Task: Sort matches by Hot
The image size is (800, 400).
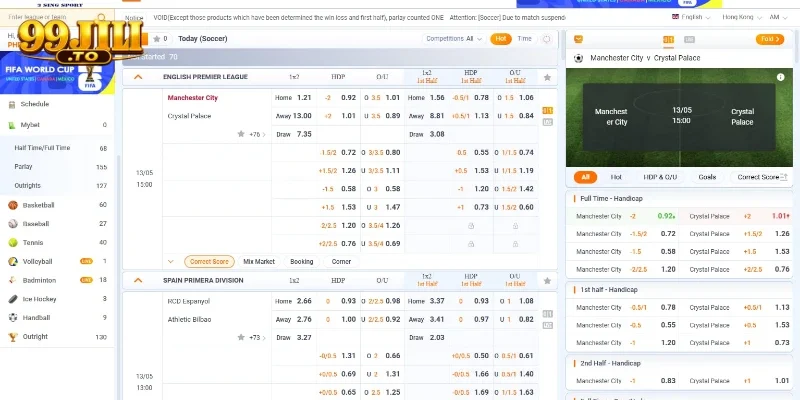Action: 501,39
